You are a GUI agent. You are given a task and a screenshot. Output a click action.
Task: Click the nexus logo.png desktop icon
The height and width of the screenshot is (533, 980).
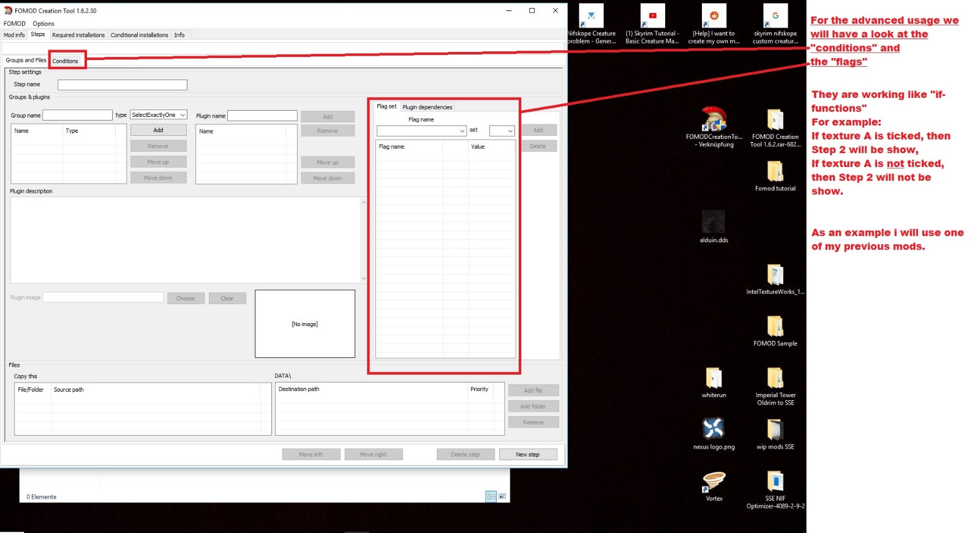click(x=714, y=429)
